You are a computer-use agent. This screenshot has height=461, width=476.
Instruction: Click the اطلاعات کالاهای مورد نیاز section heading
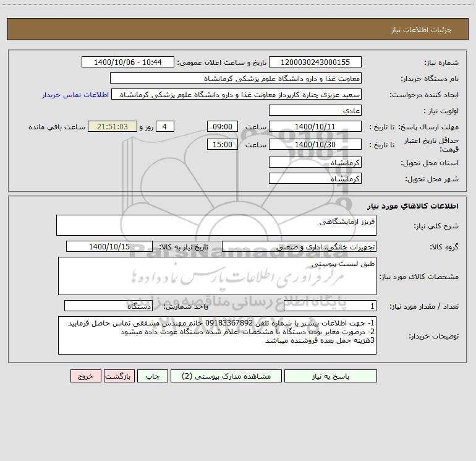pyautogui.click(x=413, y=206)
